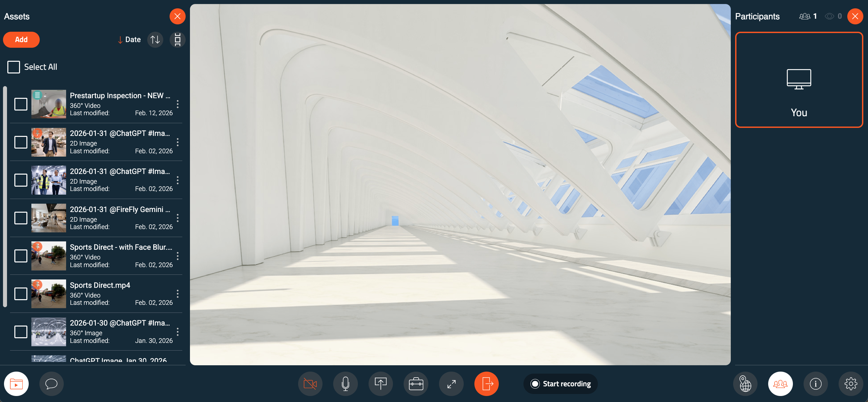The height and width of the screenshot is (402, 868).
Task: Open the toolbox briefcase icon
Action: (416, 383)
